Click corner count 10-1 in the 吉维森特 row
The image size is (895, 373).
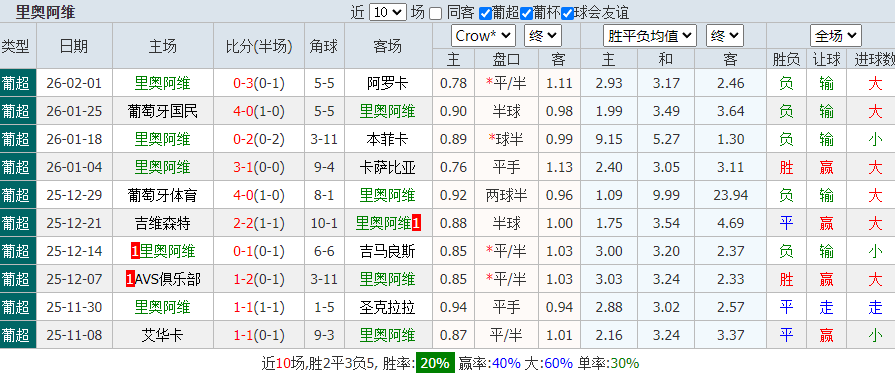pos(324,223)
